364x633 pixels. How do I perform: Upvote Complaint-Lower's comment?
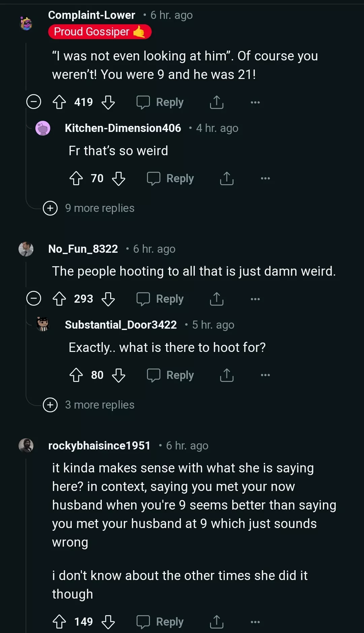pos(60,102)
